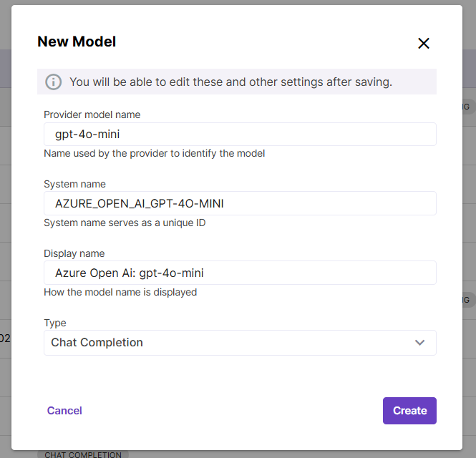Click the System name label
The width and height of the screenshot is (476, 458).
point(74,184)
